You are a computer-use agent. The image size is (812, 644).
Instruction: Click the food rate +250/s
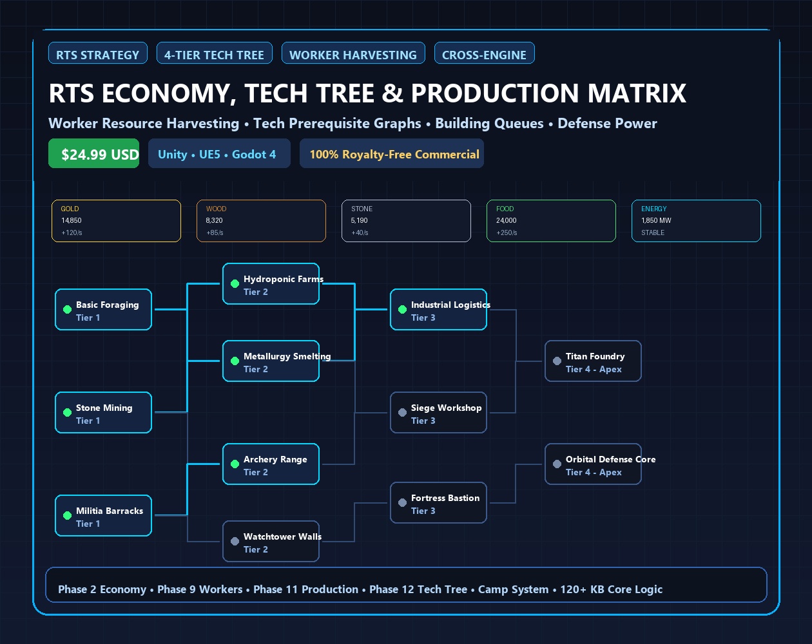(507, 232)
